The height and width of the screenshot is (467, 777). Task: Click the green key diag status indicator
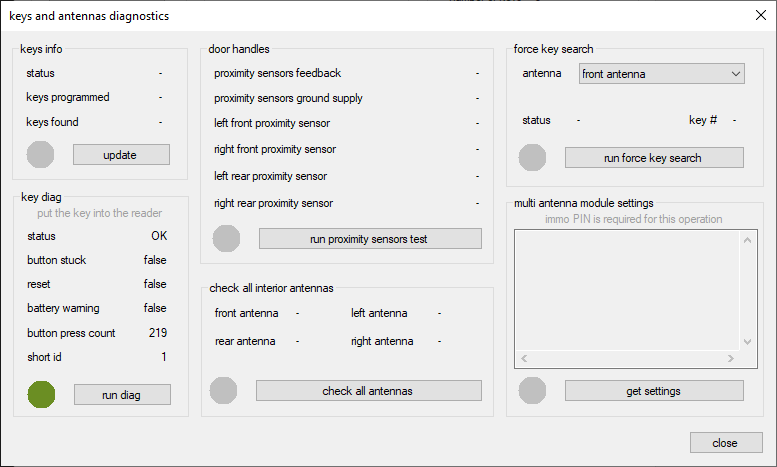(x=41, y=394)
